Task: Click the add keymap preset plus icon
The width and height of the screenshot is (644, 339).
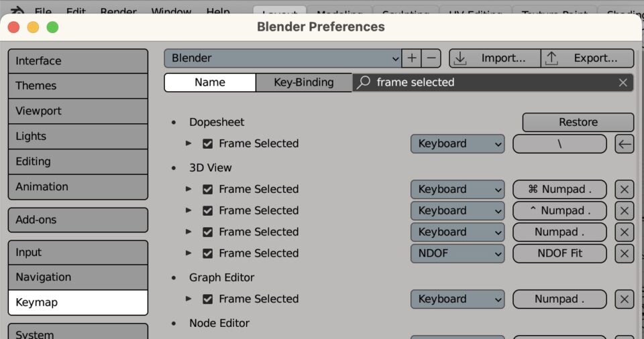Action: [411, 58]
